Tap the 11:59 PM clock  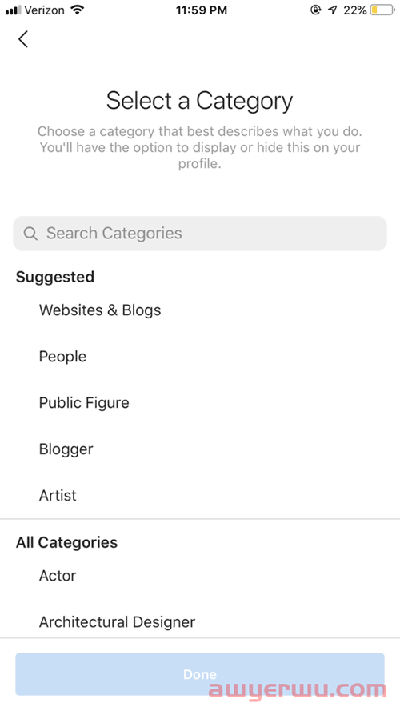click(x=201, y=10)
